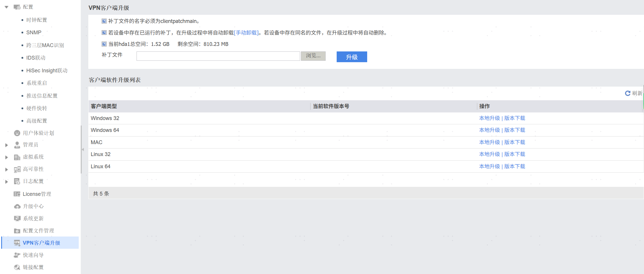Expand the 虚拟系统 tree node
This screenshot has height=274, width=644.
(6, 157)
